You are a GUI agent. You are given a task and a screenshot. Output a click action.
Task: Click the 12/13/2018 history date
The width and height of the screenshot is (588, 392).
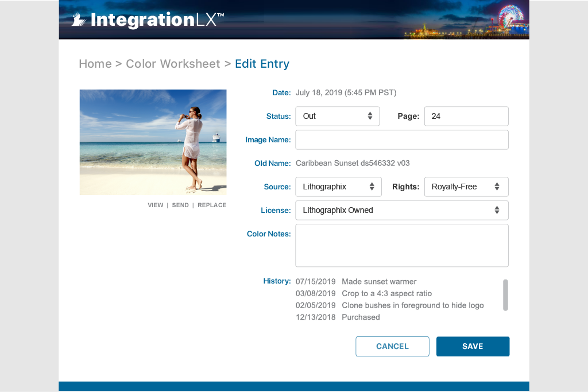pos(315,317)
